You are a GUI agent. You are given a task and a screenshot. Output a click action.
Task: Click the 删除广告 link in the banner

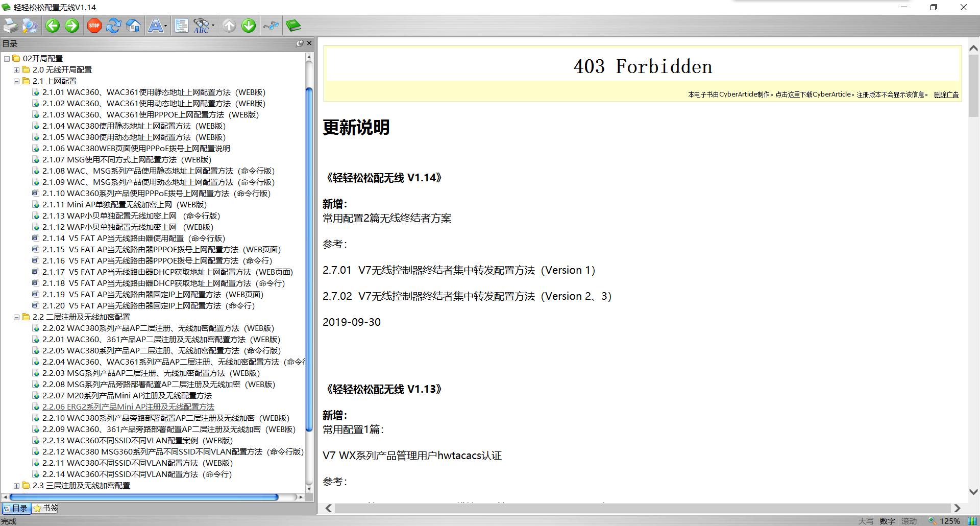coord(946,94)
